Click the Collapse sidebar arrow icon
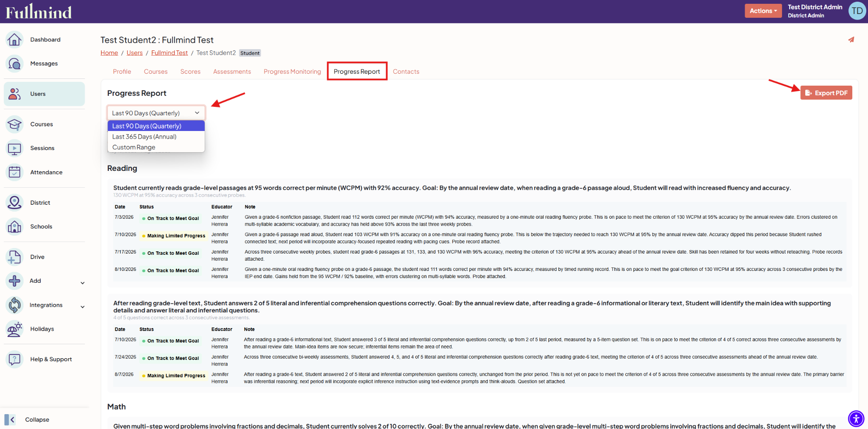The height and width of the screenshot is (429, 868). coord(10,420)
